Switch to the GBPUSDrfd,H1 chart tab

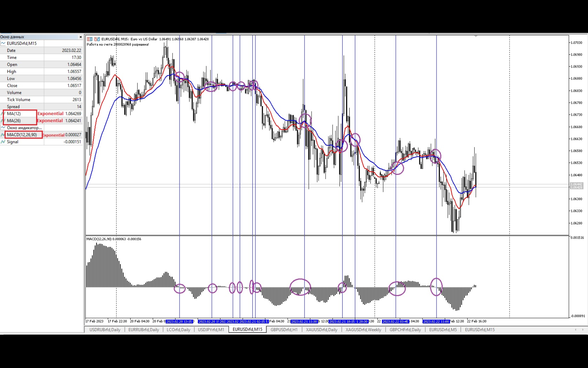(284, 330)
